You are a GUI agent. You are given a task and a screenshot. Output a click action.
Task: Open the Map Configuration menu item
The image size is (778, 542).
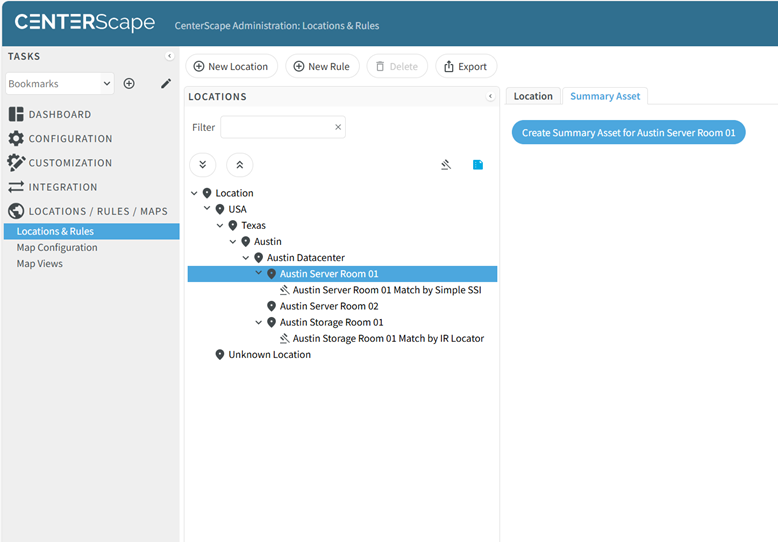click(57, 248)
